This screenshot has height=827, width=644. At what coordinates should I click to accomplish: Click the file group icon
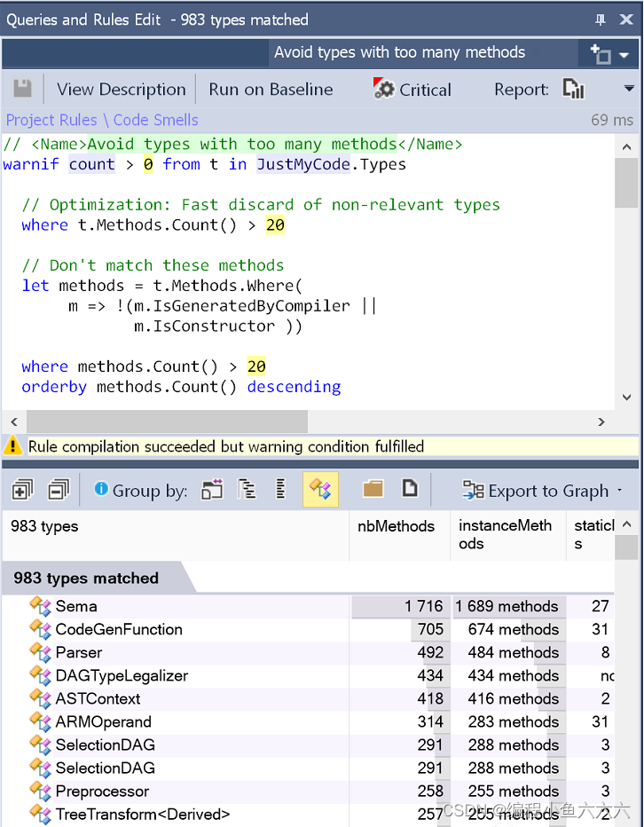point(410,489)
